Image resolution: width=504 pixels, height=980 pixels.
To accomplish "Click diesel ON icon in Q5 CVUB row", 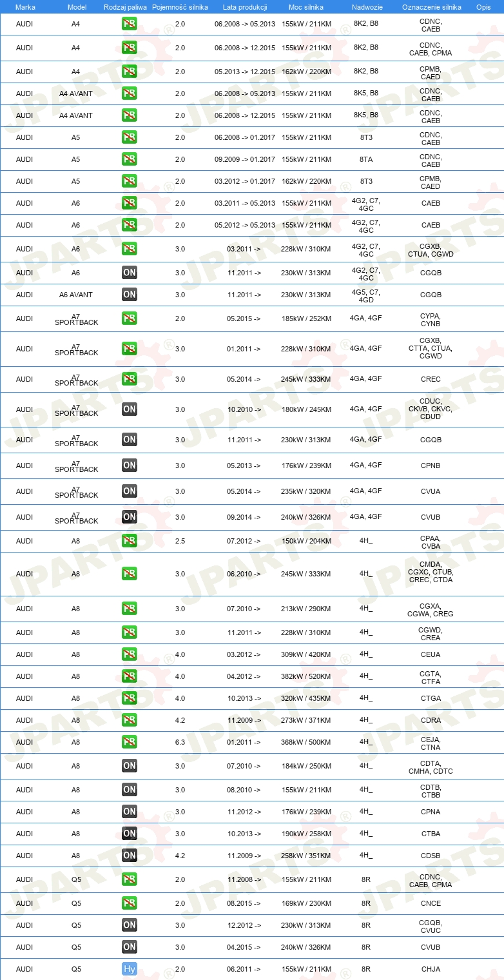I will coord(130,947).
